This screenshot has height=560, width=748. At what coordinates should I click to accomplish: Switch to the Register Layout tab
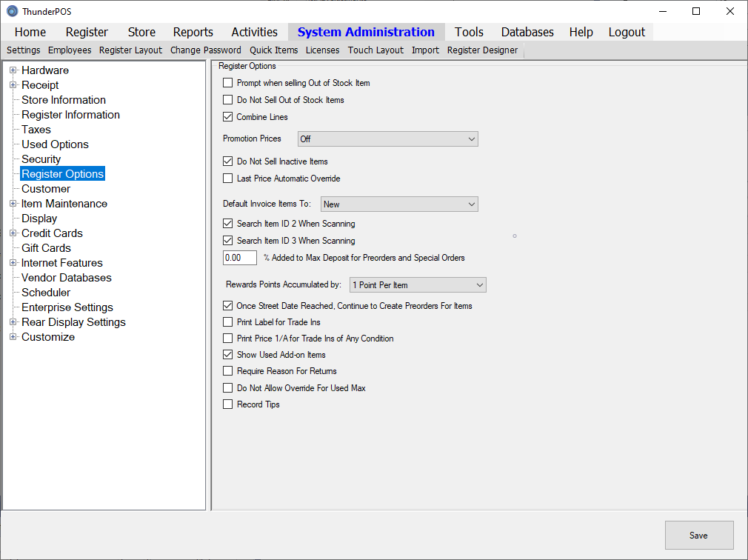tap(130, 50)
